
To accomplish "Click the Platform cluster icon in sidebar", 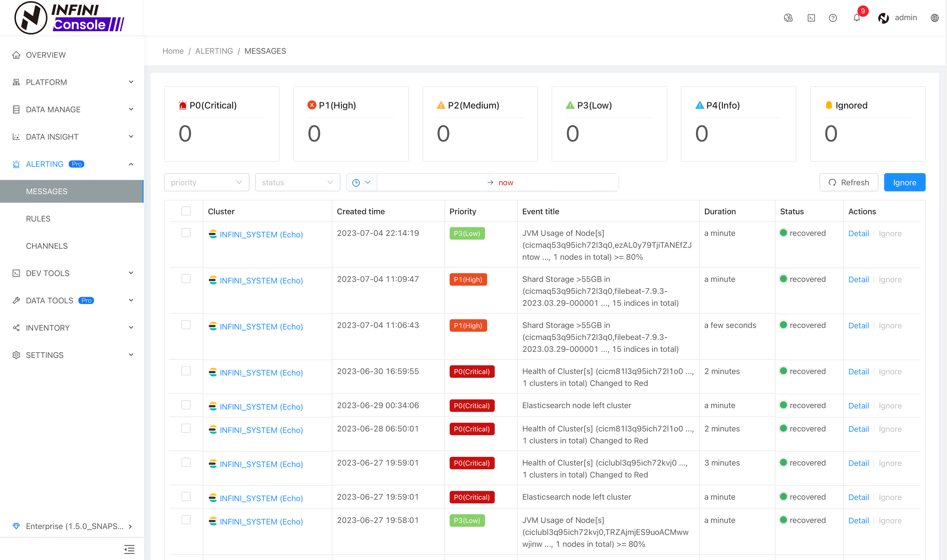I will click(16, 82).
